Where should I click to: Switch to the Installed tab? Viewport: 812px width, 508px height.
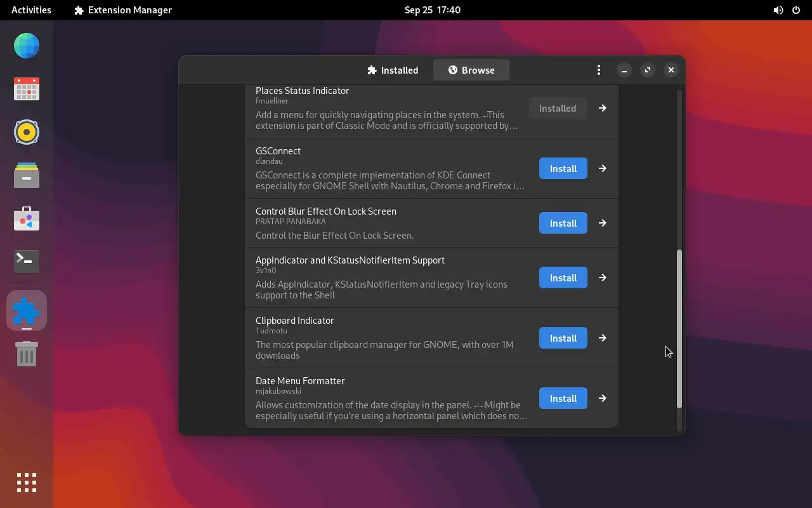[393, 70]
